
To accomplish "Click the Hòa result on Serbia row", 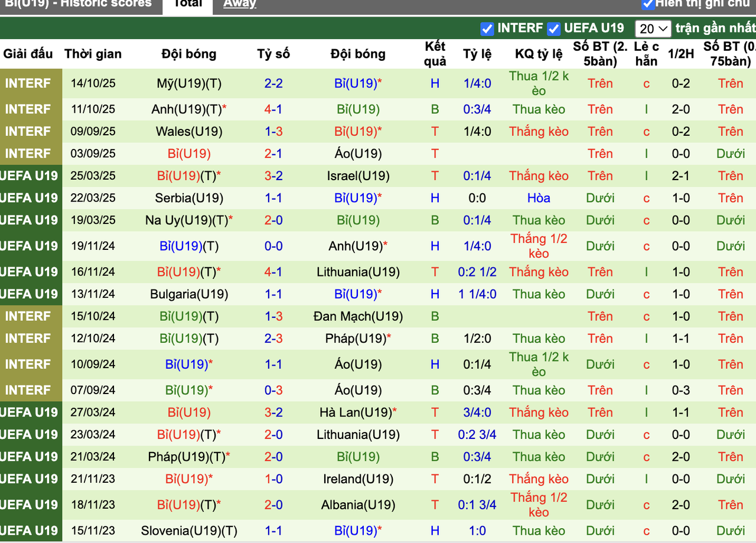I will (539, 198).
